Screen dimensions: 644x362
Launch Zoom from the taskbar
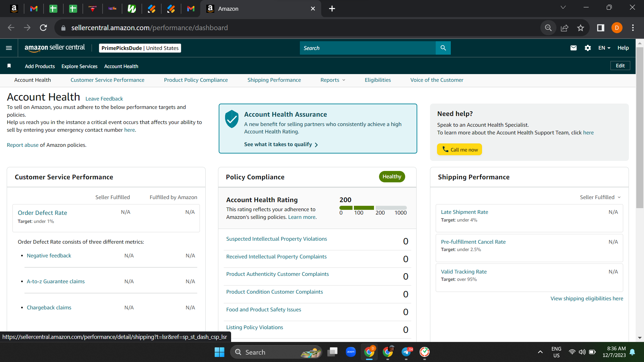coord(351,352)
